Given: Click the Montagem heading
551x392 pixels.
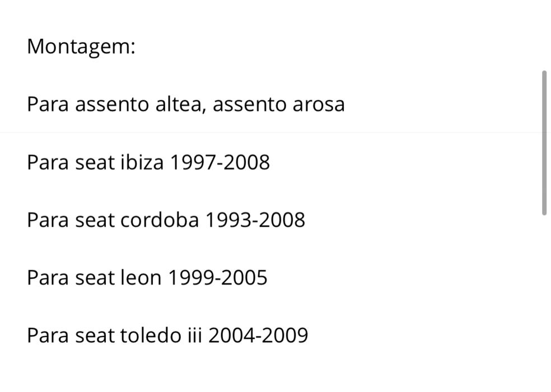Looking at the screenshot, I should pyautogui.click(x=81, y=46).
